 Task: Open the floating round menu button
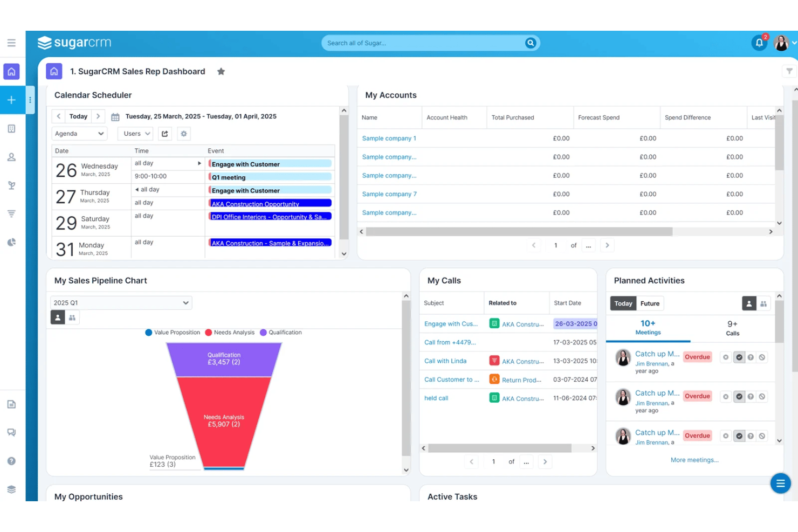click(780, 483)
